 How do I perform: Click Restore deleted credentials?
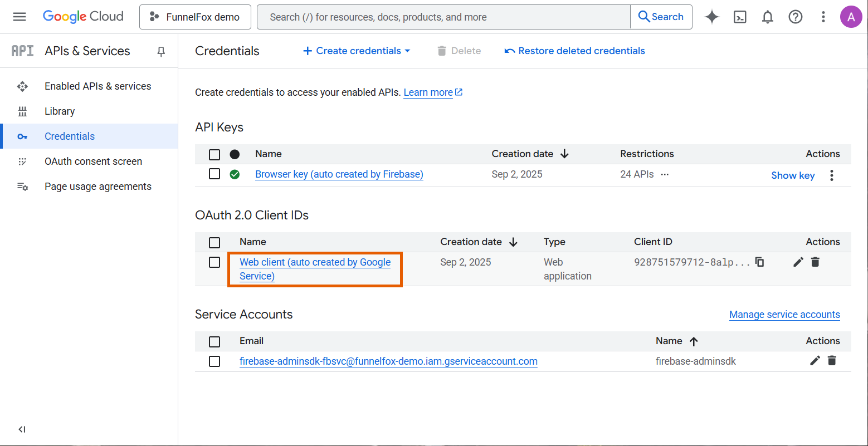click(574, 51)
